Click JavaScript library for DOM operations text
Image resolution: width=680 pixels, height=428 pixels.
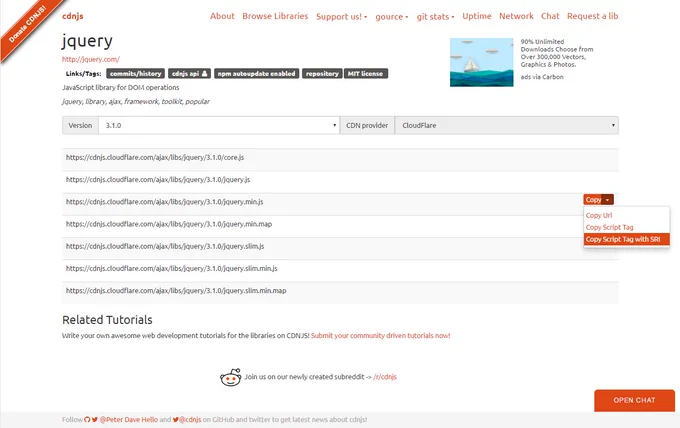click(x=121, y=88)
